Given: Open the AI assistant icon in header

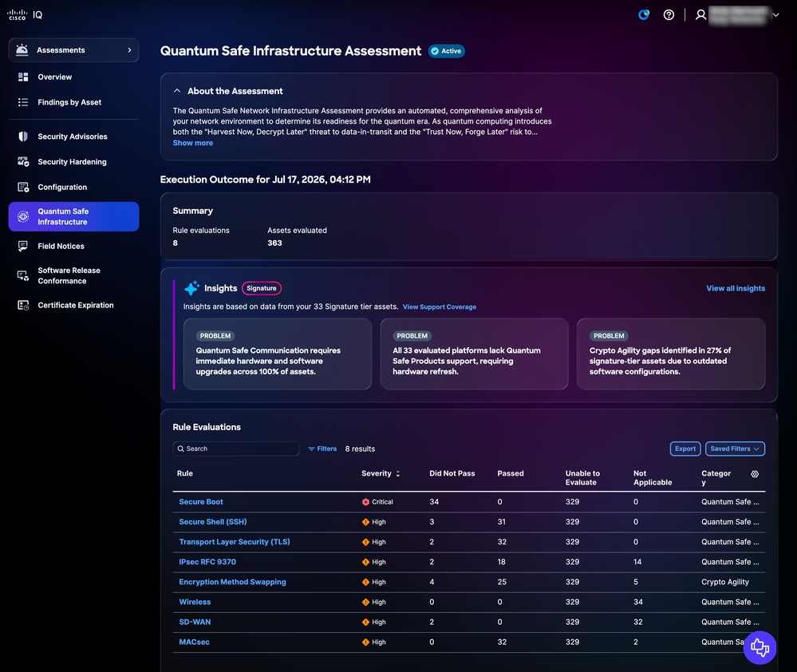Looking at the screenshot, I should click(644, 14).
